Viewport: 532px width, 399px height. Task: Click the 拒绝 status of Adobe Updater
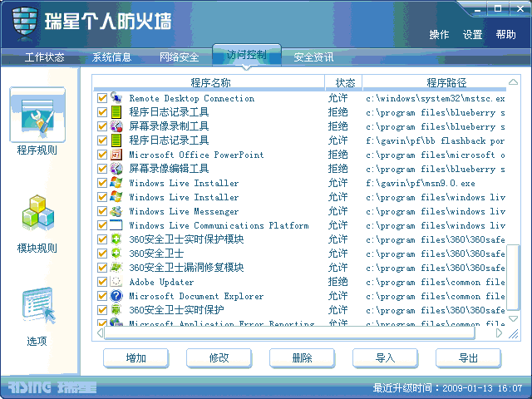[338, 282]
